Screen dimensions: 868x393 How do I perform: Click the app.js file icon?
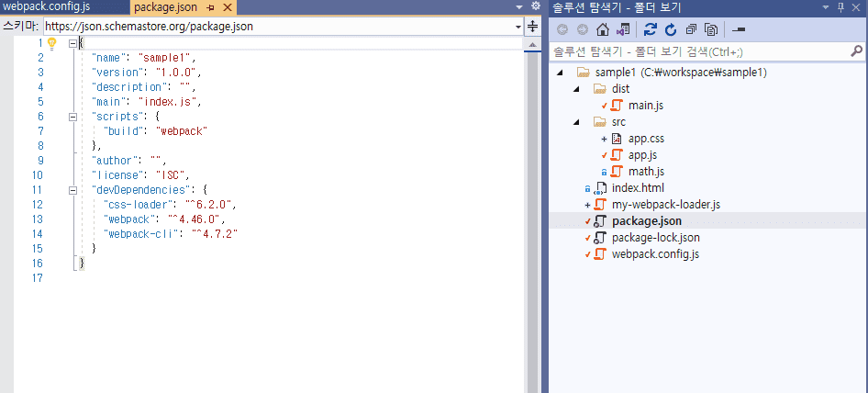[x=616, y=155]
